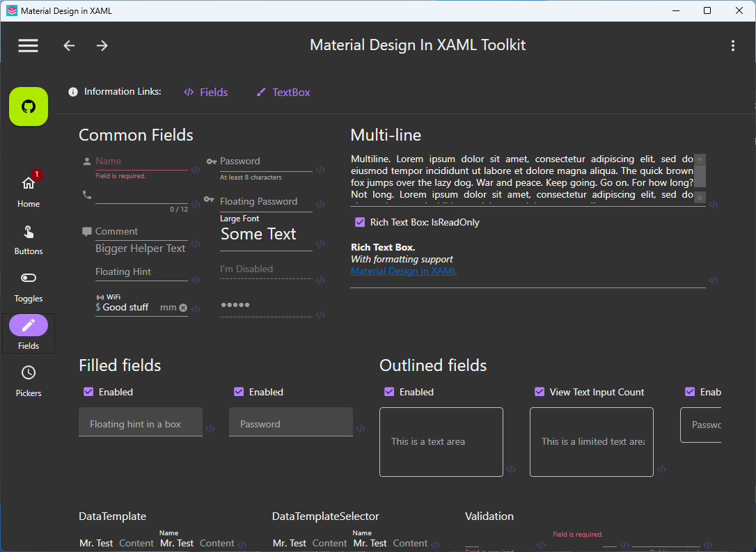Click the DataTemplateSelector label
The image size is (756, 552).
pos(326,516)
